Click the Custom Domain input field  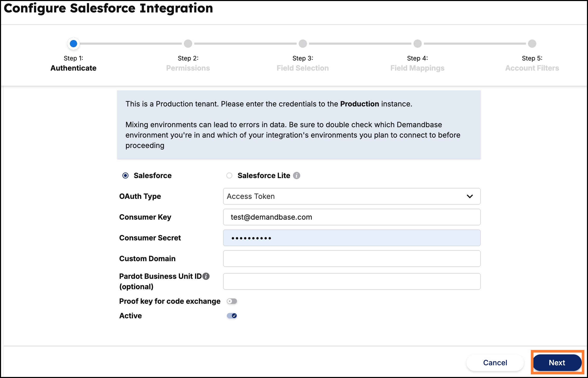(352, 259)
